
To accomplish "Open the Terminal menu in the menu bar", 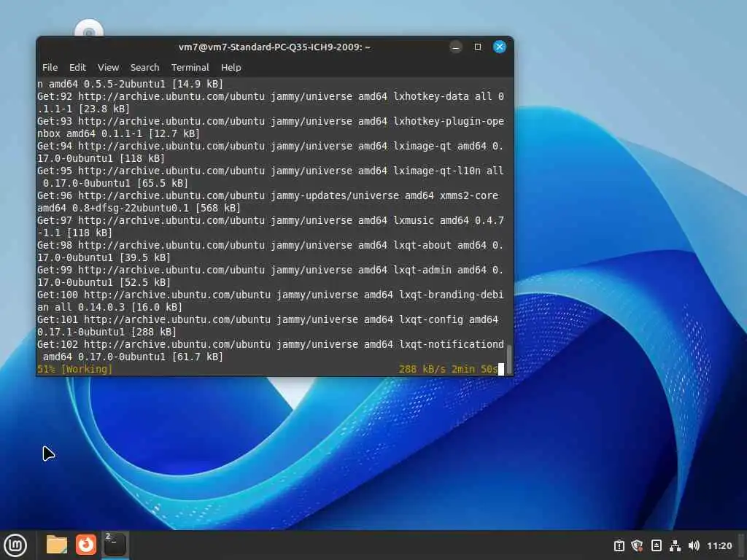I will point(190,68).
